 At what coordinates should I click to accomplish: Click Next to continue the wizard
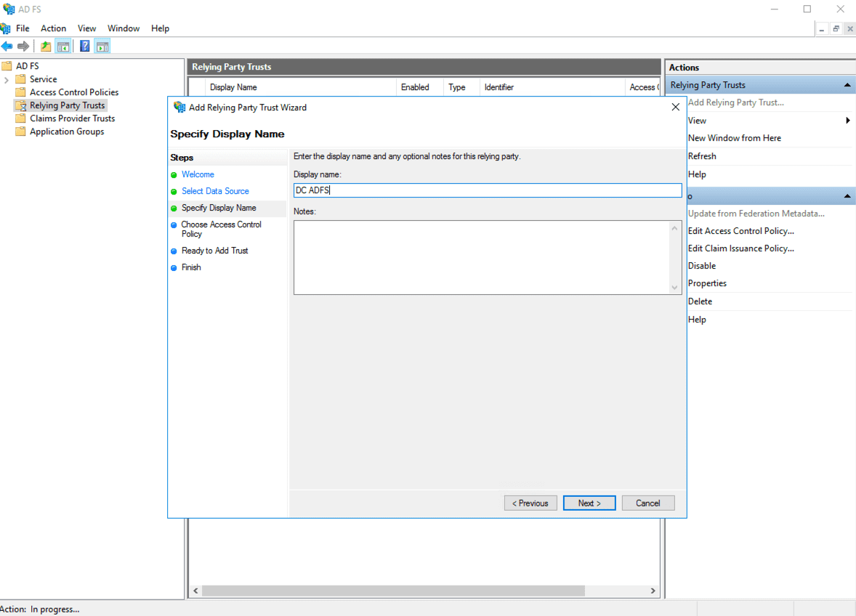(x=589, y=503)
